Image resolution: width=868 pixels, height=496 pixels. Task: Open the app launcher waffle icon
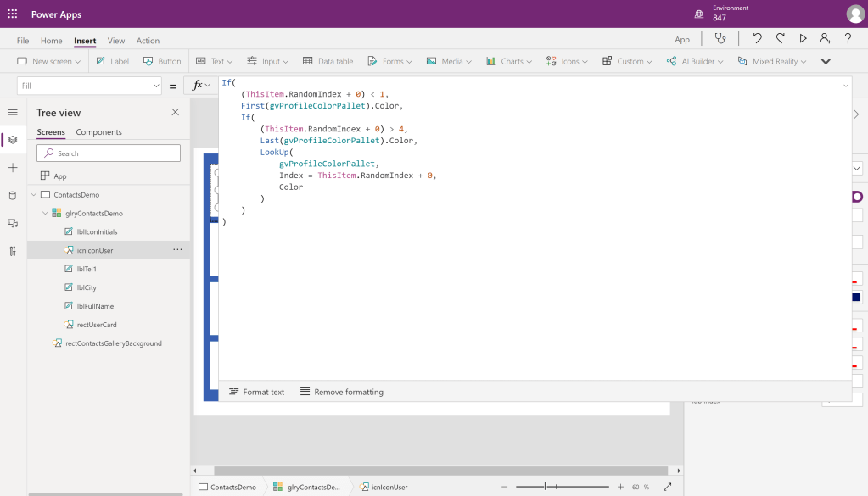[13, 14]
